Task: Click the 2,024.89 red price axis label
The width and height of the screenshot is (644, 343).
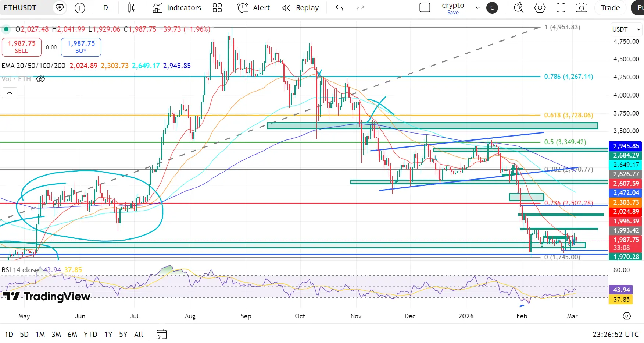Action: pyautogui.click(x=626, y=212)
